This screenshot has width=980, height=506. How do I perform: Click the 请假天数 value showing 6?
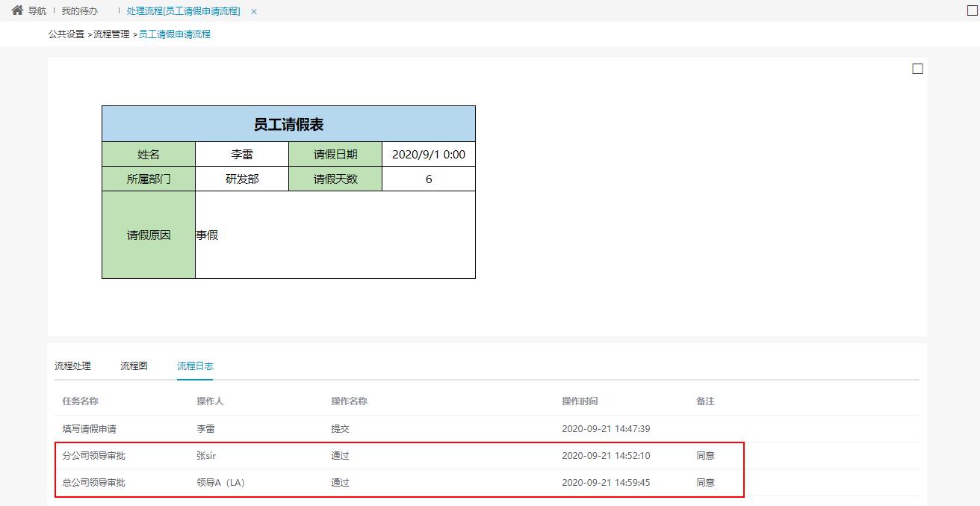pos(428,179)
